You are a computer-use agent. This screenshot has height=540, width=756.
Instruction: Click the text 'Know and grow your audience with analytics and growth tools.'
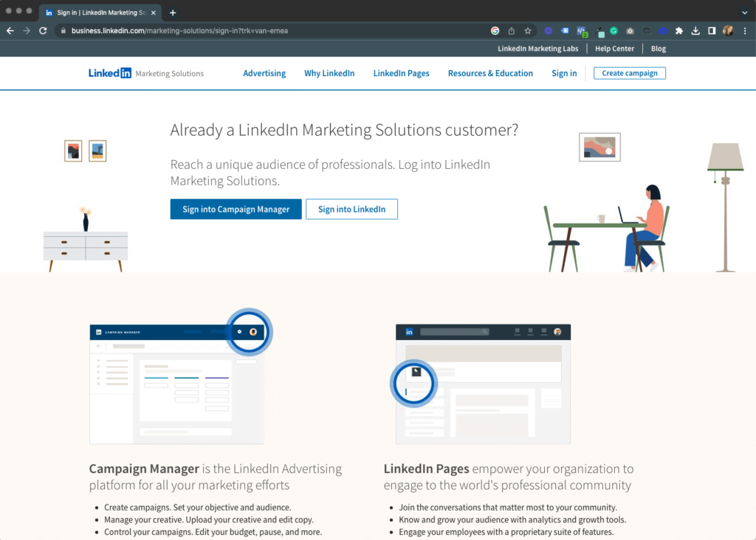(512, 520)
